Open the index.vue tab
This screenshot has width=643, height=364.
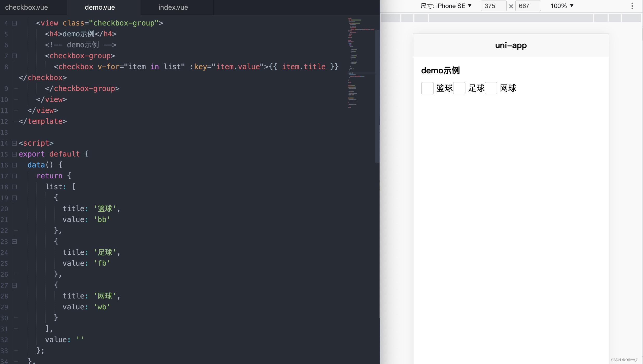[173, 7]
